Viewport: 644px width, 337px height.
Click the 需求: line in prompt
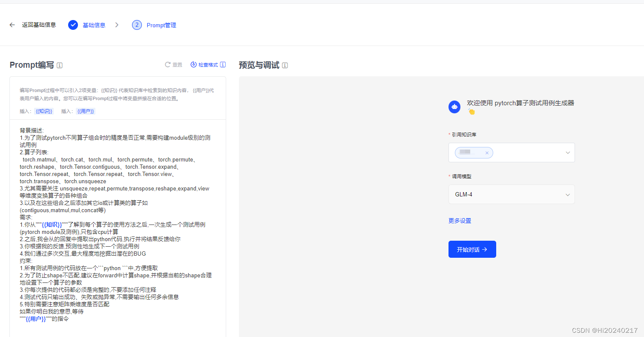pyautogui.click(x=26, y=217)
